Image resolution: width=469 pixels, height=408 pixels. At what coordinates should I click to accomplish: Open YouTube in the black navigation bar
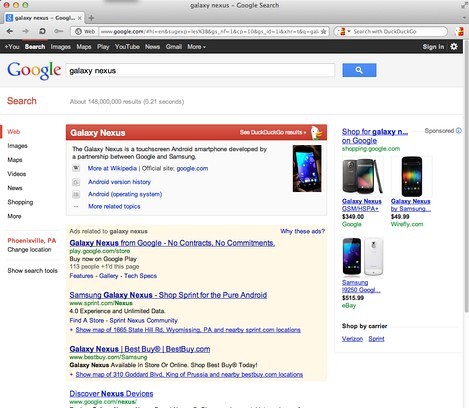pyautogui.click(x=127, y=47)
